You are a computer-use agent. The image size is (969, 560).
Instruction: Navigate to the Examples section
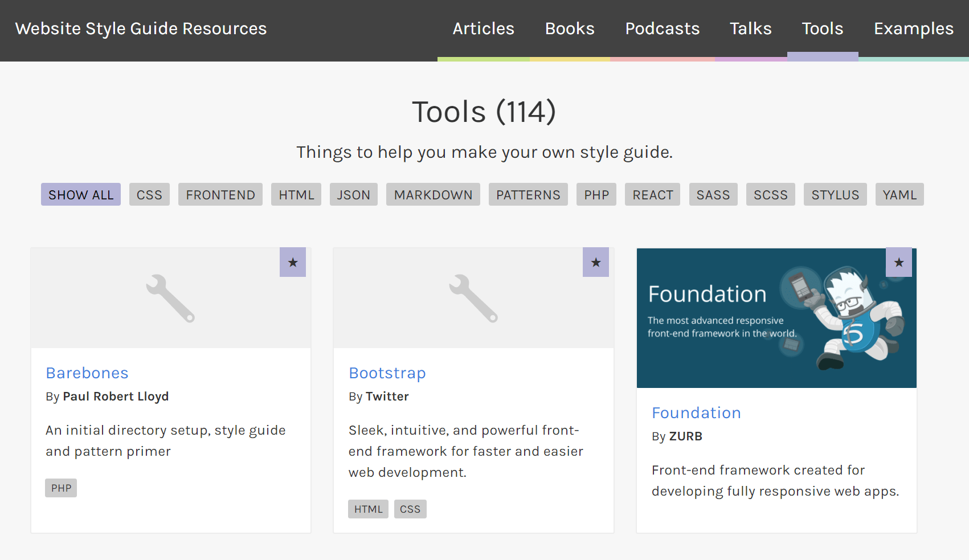tap(913, 28)
